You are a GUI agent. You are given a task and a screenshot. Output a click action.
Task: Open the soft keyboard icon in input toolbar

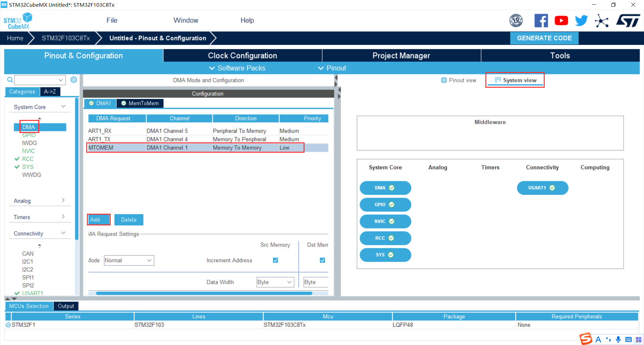point(629,339)
